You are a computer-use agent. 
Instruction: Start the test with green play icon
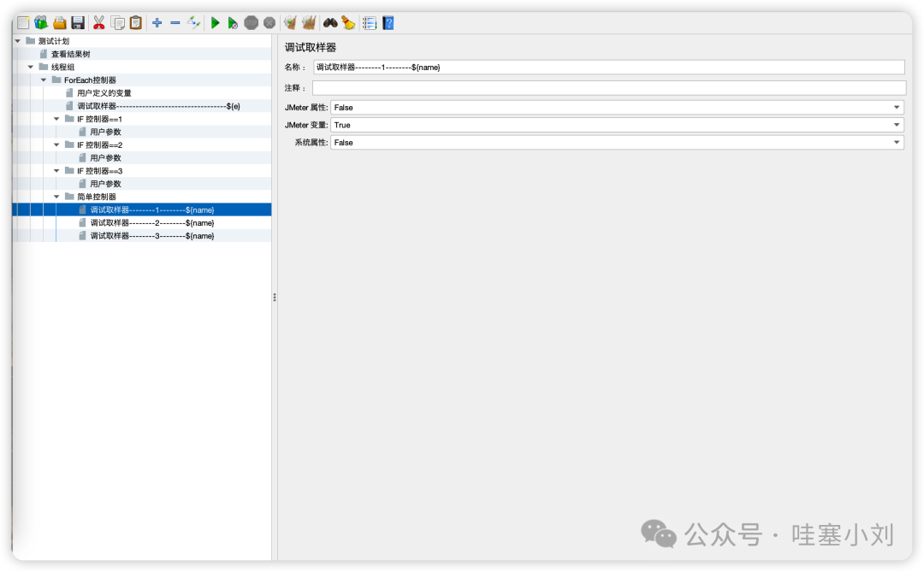pyautogui.click(x=215, y=23)
